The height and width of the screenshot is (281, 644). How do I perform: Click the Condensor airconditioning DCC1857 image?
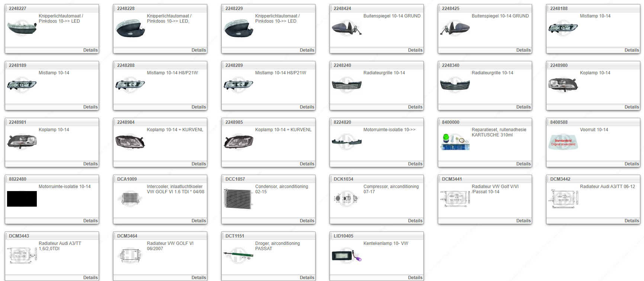[x=238, y=199]
